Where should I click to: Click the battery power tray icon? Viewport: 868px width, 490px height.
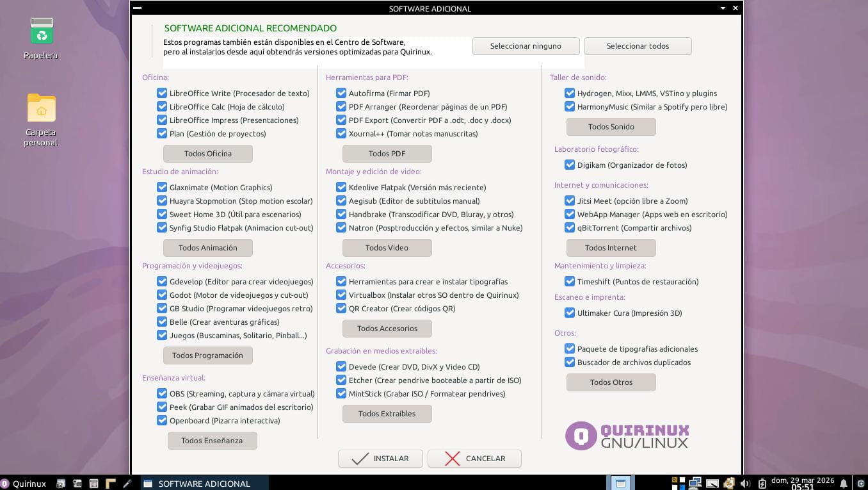coord(762,484)
